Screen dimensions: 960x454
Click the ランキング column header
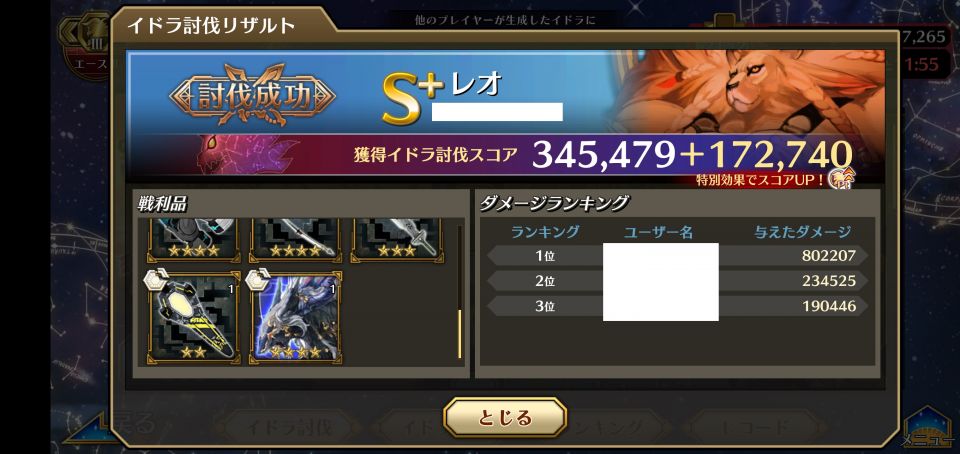click(545, 232)
